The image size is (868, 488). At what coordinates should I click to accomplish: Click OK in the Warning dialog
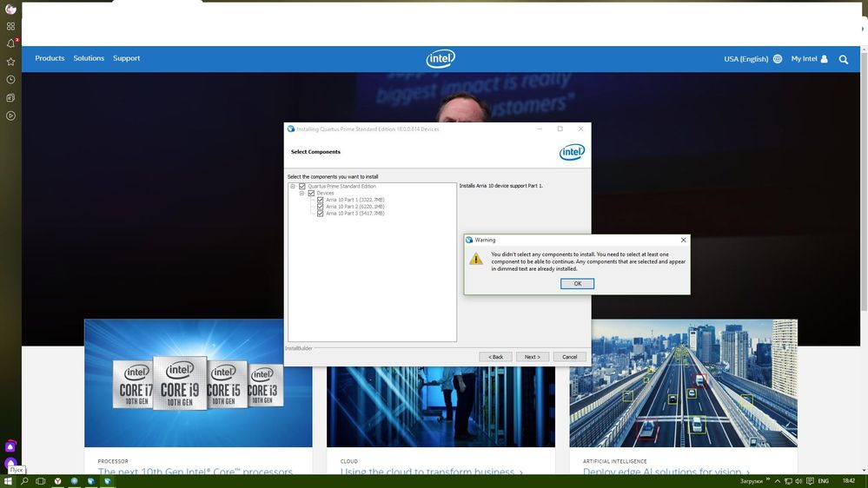(x=577, y=284)
